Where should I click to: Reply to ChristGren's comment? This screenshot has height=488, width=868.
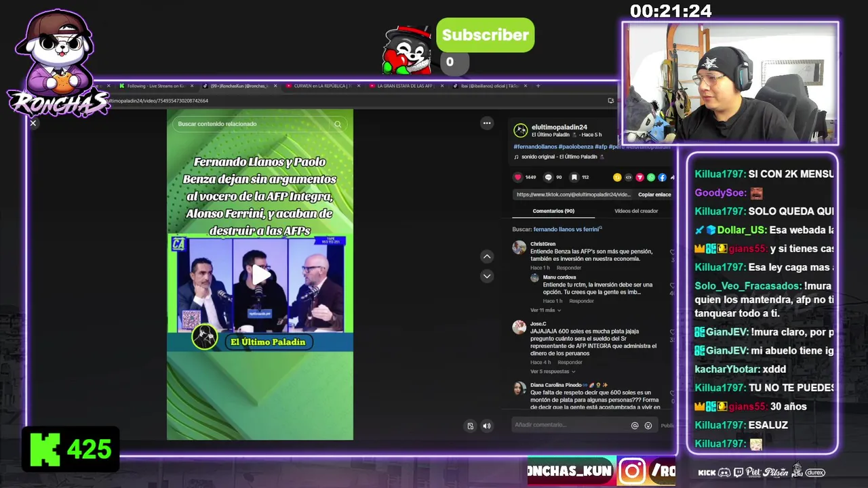point(569,268)
